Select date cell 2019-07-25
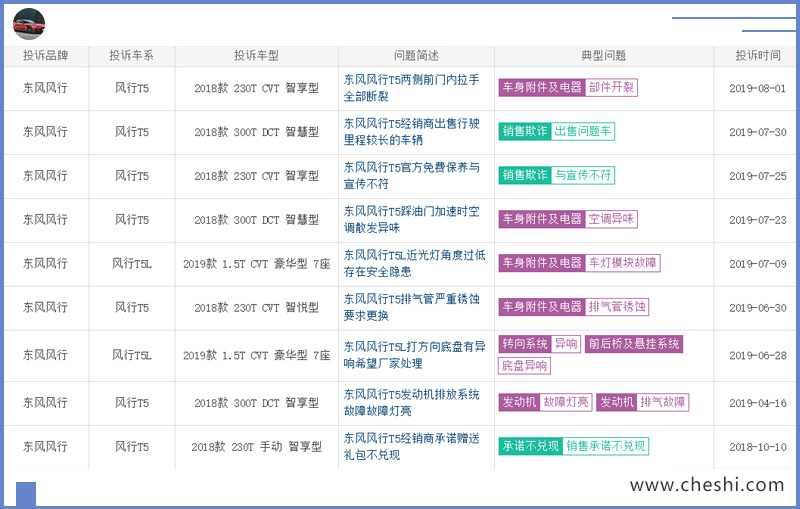Screen dimensions: 800x509 tap(758, 176)
